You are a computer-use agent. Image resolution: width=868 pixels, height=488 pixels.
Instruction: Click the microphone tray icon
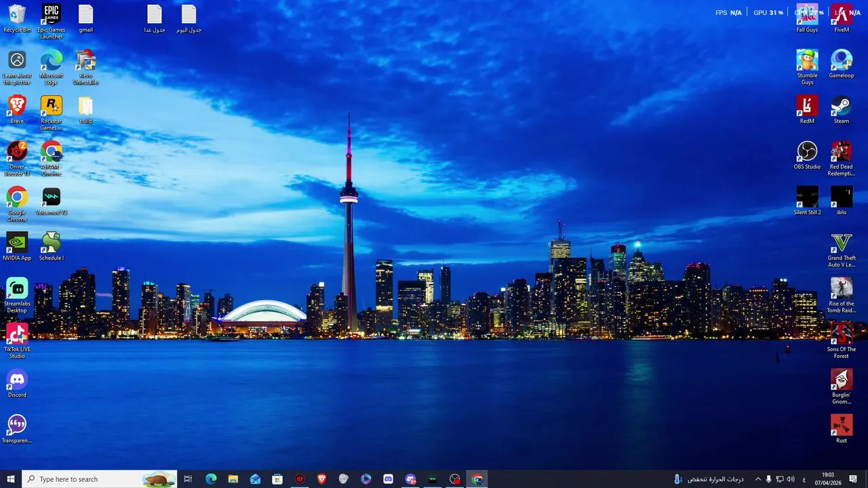coord(768,479)
